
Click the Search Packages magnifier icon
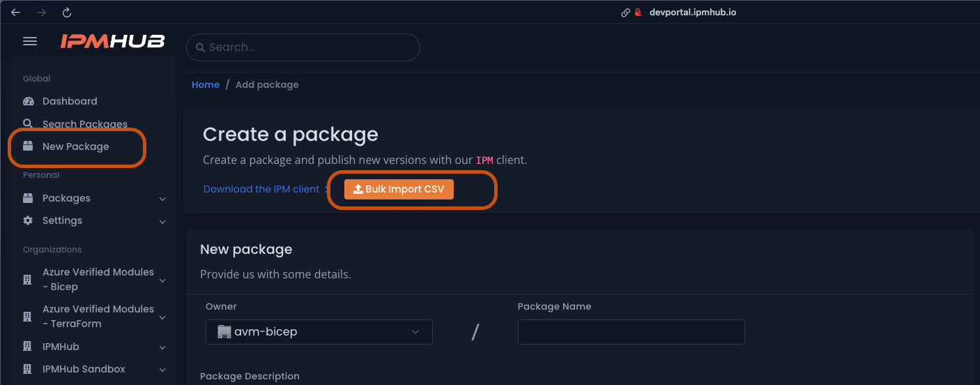[29, 124]
